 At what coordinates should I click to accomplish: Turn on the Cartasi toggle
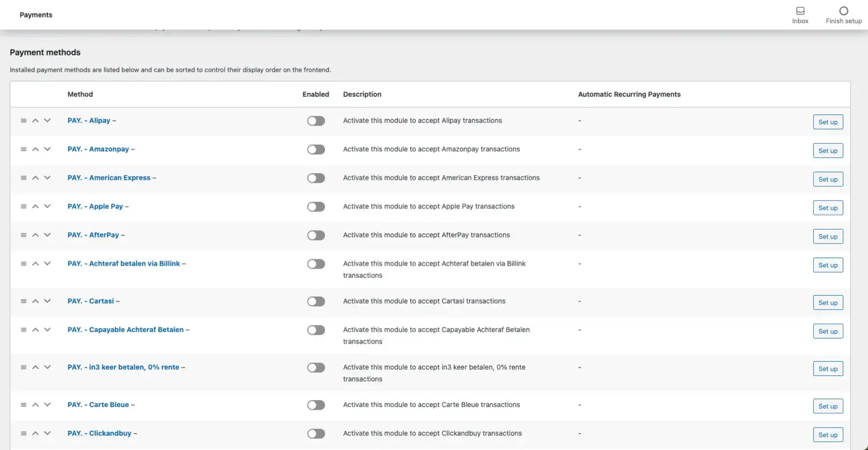click(316, 301)
